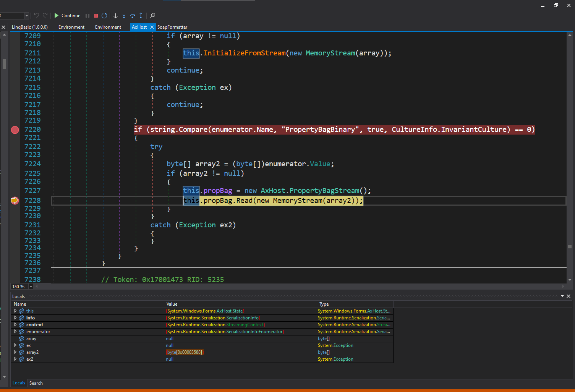Restore down the dnSpy window
This screenshot has width=575, height=392.
pyautogui.click(x=556, y=5)
